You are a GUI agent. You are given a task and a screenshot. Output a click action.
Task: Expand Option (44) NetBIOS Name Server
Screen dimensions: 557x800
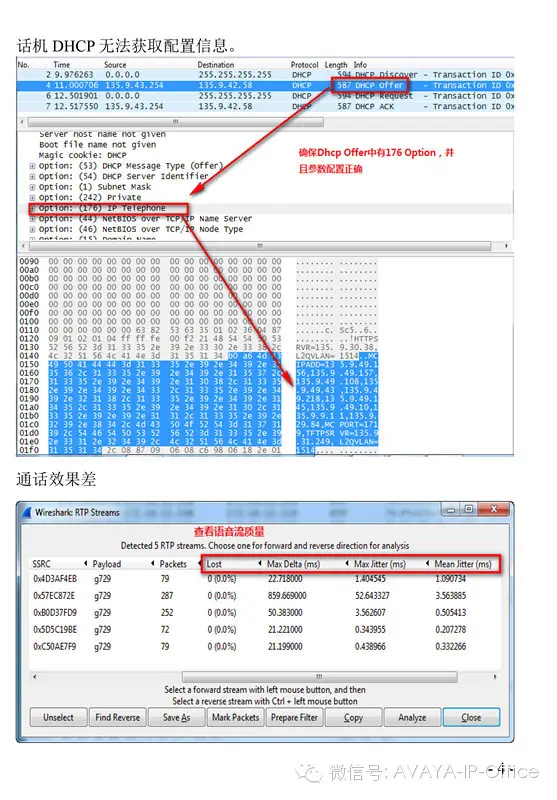(x=33, y=219)
